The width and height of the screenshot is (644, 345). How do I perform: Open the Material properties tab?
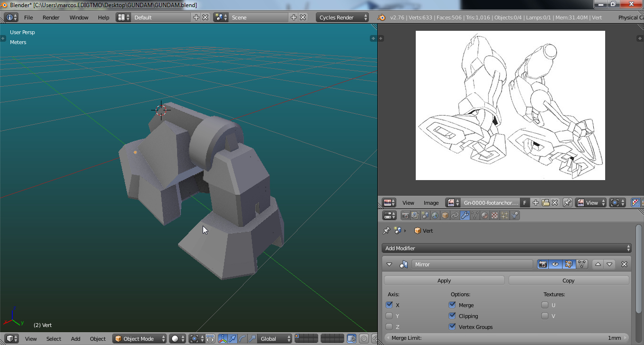pos(484,216)
